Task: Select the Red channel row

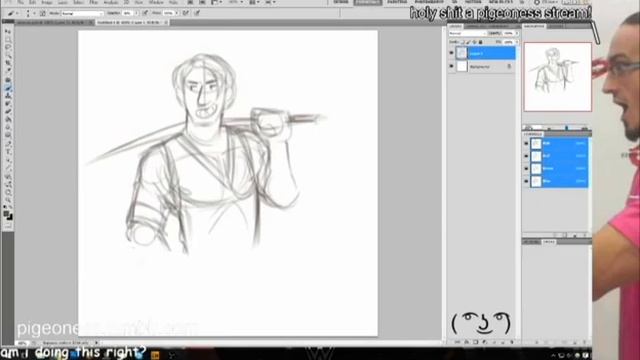Action: [559, 156]
